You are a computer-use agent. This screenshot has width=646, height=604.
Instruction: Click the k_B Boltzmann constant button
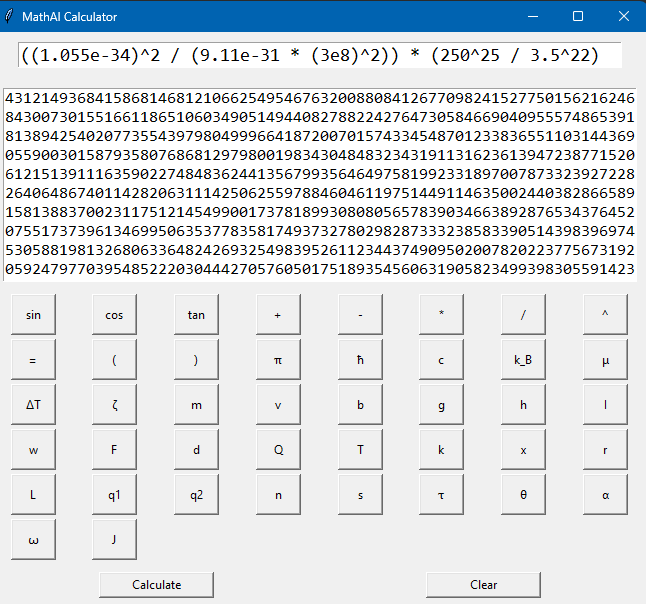point(523,360)
